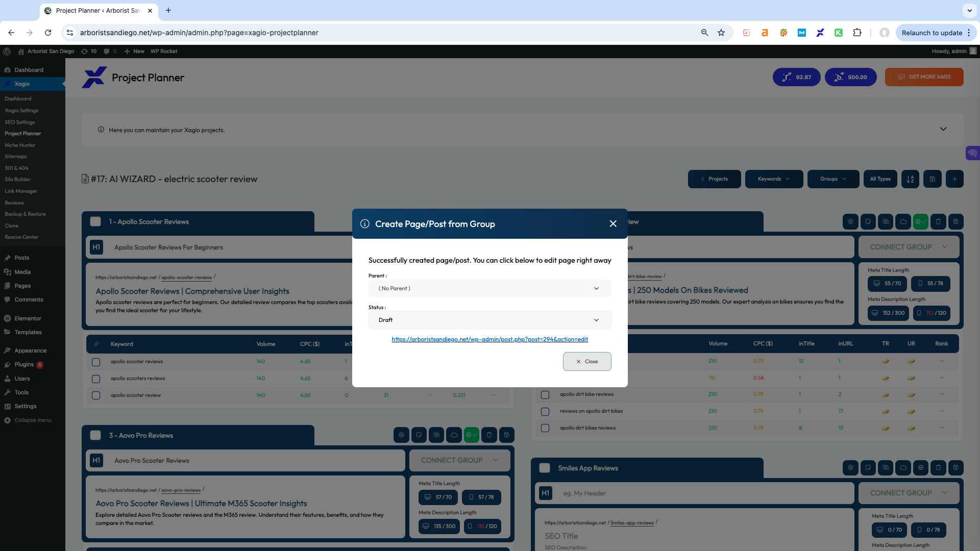The width and height of the screenshot is (980, 551).
Task: Click the Relaunch to update browser button
Action: tap(936, 33)
